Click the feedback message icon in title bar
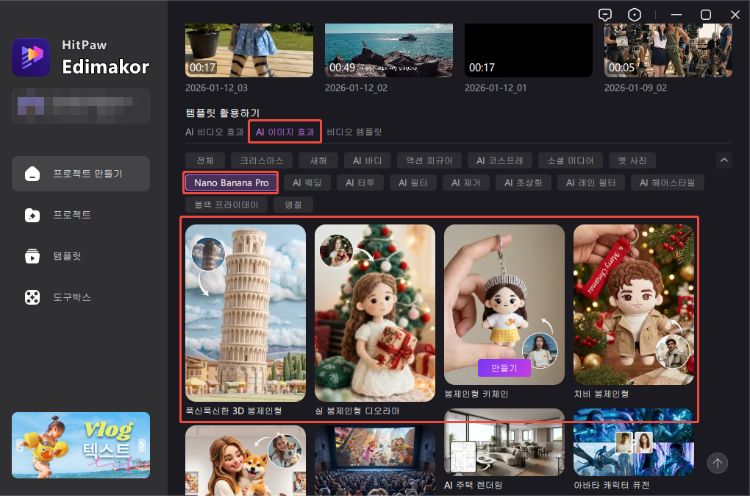This screenshot has height=496, width=750. (605, 15)
